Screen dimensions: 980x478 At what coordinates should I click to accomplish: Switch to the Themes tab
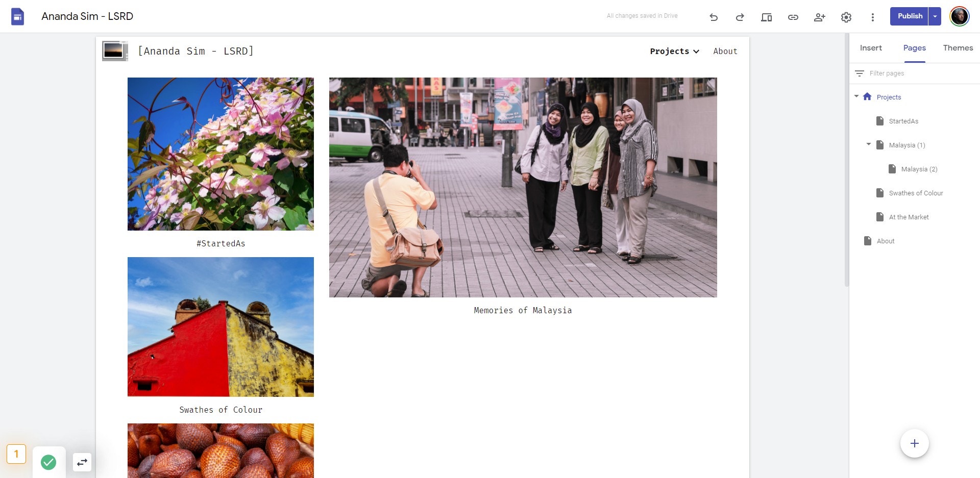click(958, 48)
